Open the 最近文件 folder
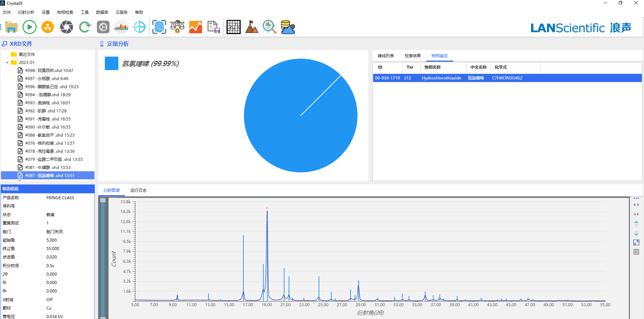The image size is (644, 319). coord(27,55)
